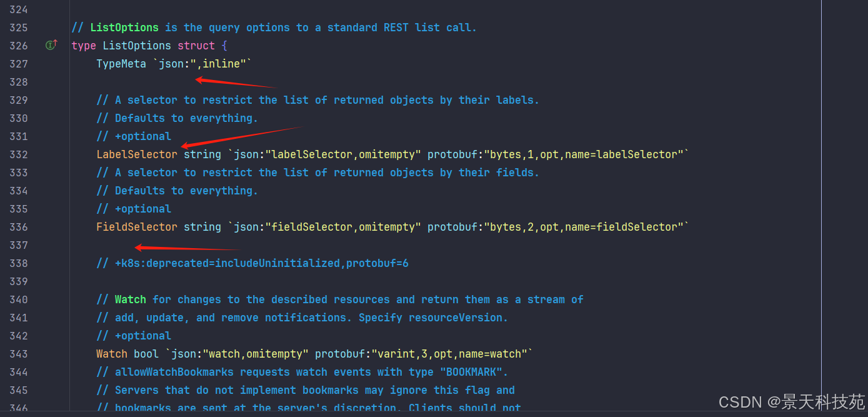
Task: Place cursor on the TypeMeta field name
Action: (121, 64)
